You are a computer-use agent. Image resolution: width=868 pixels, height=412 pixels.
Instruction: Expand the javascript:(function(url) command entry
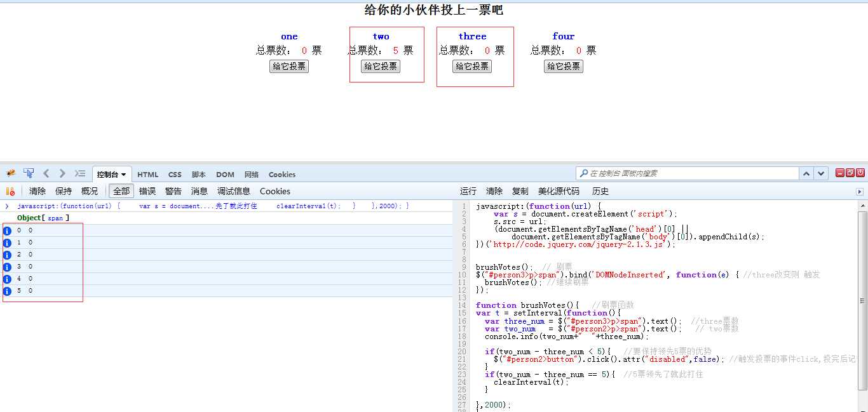tap(7, 206)
